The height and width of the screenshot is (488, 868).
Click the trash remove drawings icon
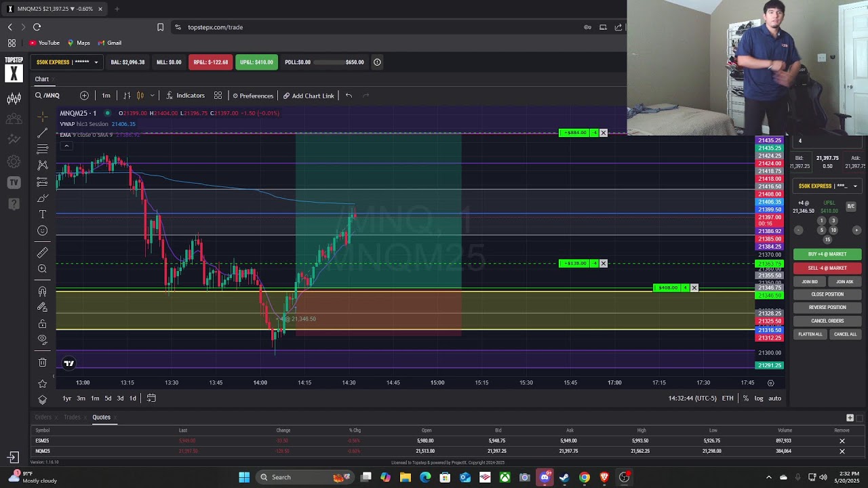click(43, 363)
